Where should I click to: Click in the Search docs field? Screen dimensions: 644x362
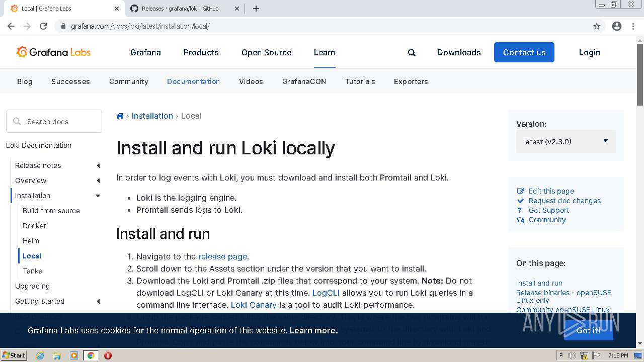coord(54,121)
